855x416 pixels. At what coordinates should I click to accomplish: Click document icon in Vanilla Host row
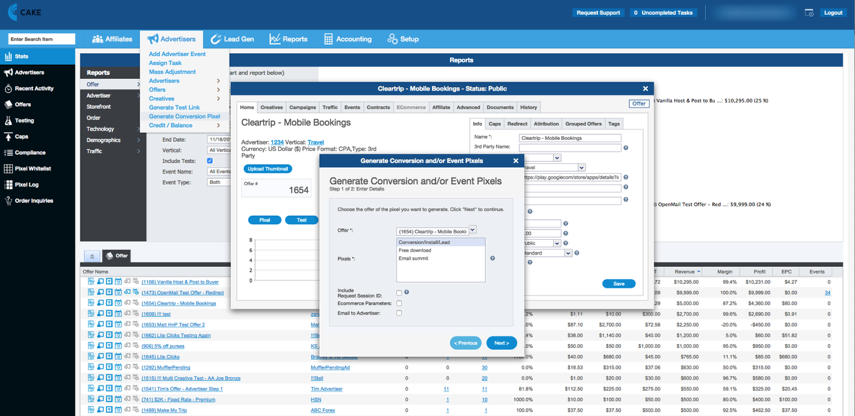coord(91,282)
